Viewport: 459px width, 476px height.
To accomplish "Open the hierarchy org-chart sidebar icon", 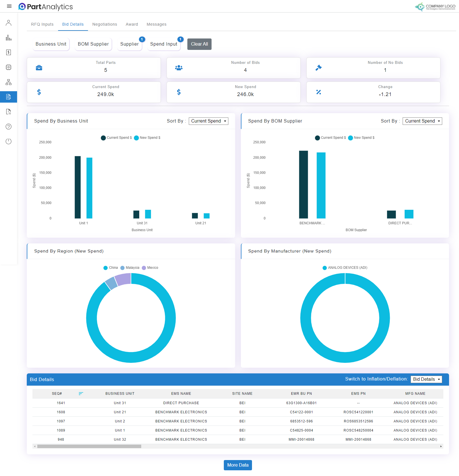I will (x=9, y=82).
